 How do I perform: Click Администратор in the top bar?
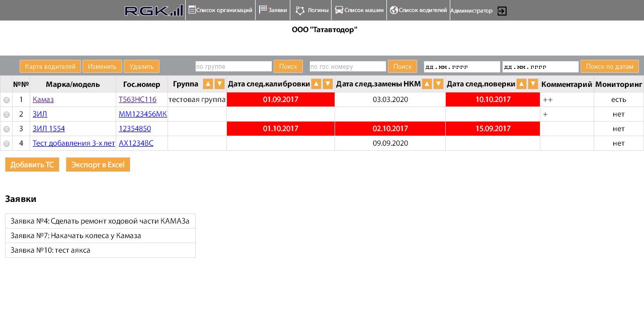[x=471, y=11]
